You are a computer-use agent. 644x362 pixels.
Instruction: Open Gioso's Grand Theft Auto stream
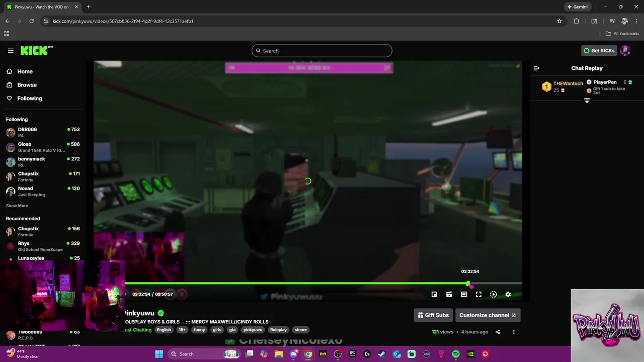coord(43,147)
